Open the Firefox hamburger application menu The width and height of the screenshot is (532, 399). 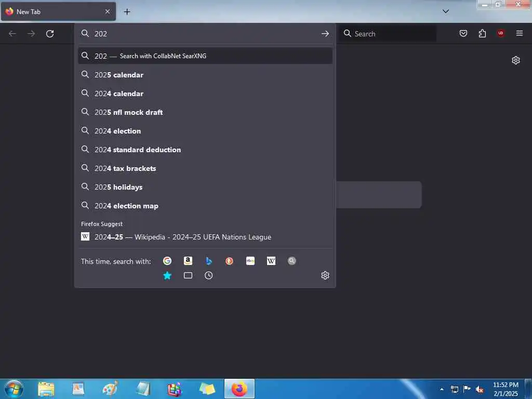pyautogui.click(x=520, y=33)
